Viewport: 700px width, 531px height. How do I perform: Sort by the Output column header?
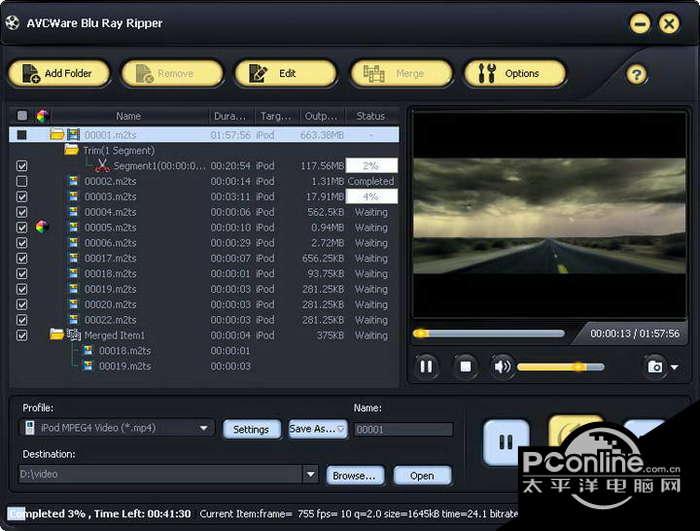click(322, 116)
